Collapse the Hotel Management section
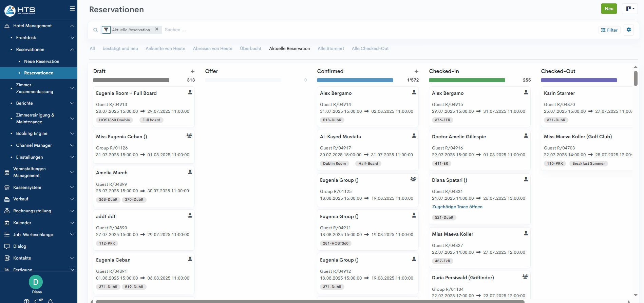The width and height of the screenshot is (644, 303). pyautogui.click(x=72, y=26)
